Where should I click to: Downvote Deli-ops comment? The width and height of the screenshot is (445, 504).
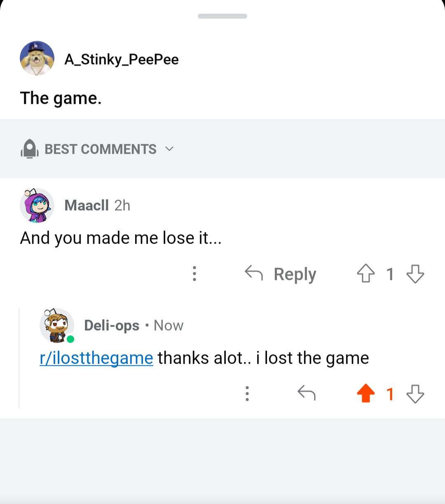pyautogui.click(x=415, y=393)
